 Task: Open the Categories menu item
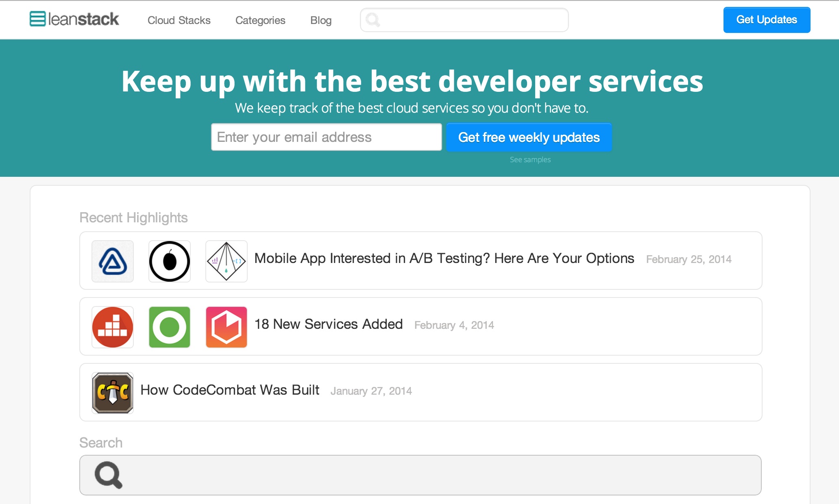click(260, 20)
